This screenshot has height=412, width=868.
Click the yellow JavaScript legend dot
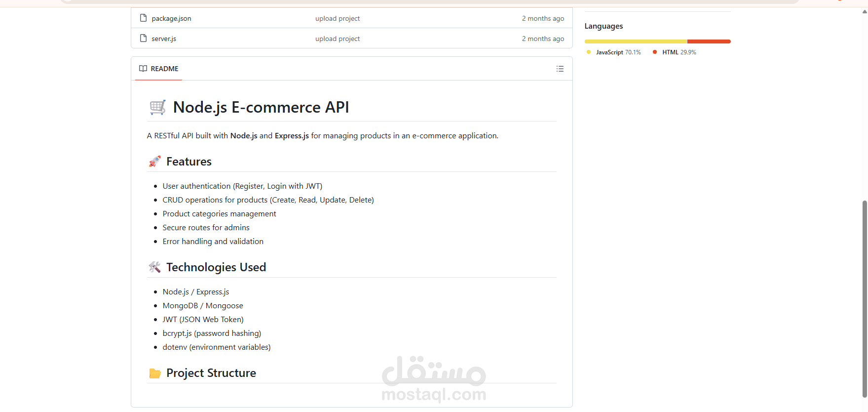pos(589,52)
